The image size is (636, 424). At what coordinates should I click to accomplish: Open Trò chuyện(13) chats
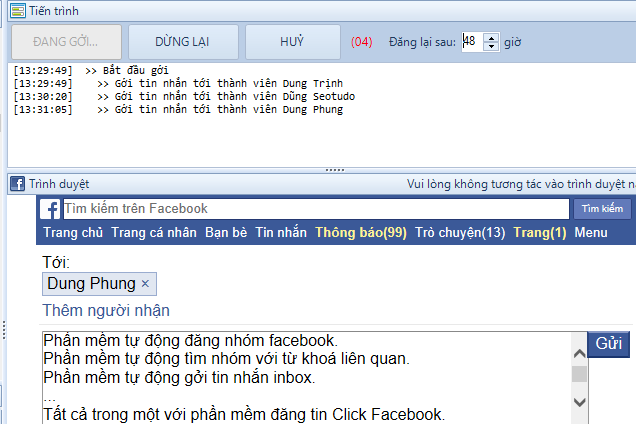[x=460, y=232]
